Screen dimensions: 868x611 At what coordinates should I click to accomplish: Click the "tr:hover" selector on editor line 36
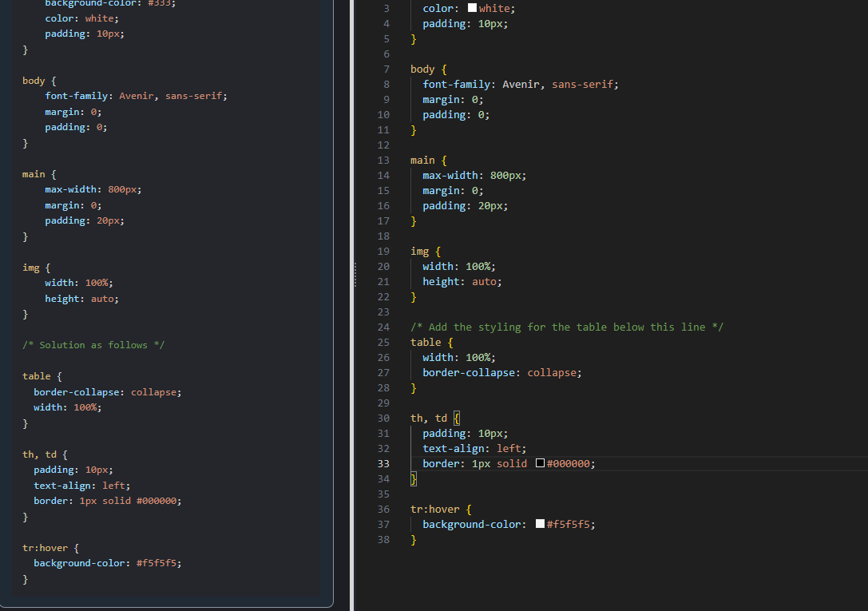(434, 510)
